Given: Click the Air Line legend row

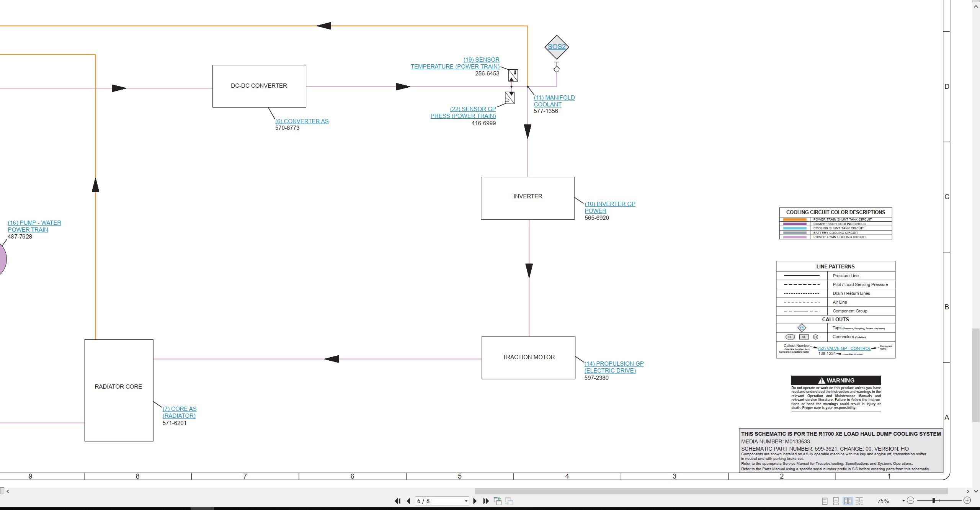Looking at the screenshot, I should click(836, 302).
